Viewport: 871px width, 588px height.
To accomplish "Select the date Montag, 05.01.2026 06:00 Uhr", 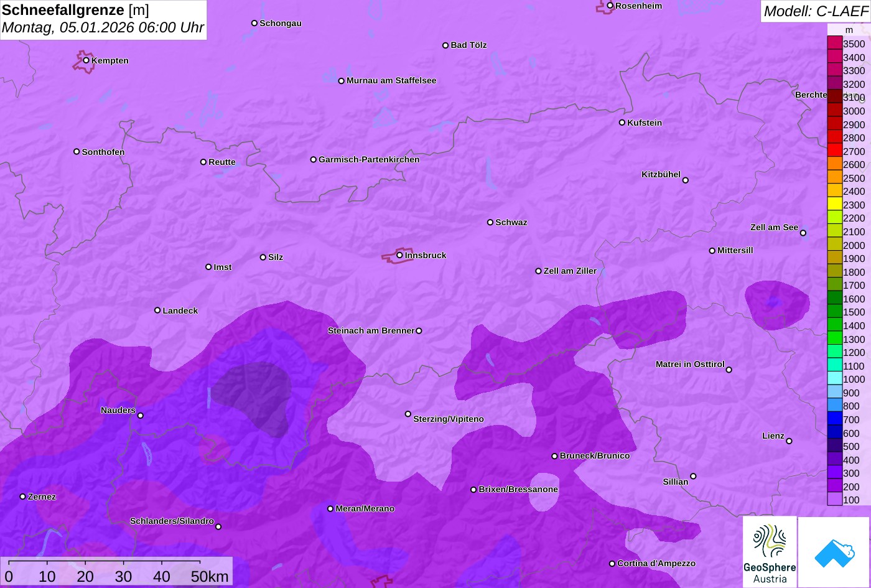I will [x=103, y=28].
